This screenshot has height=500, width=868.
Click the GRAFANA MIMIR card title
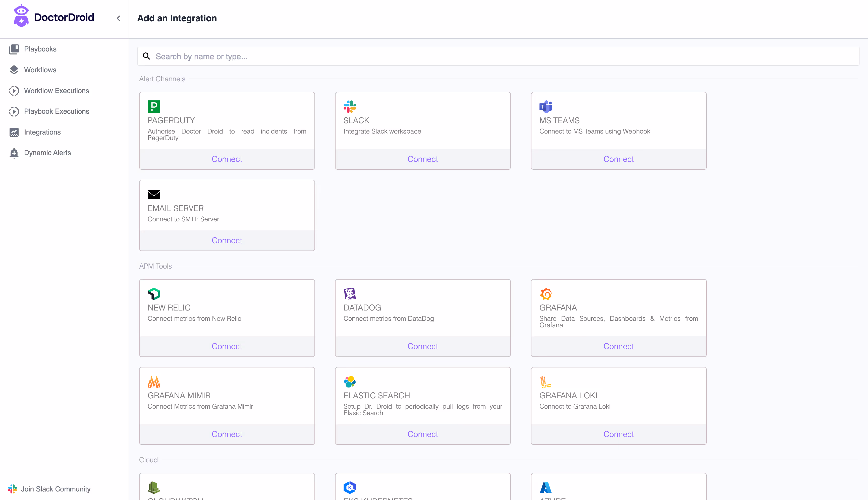[179, 395]
